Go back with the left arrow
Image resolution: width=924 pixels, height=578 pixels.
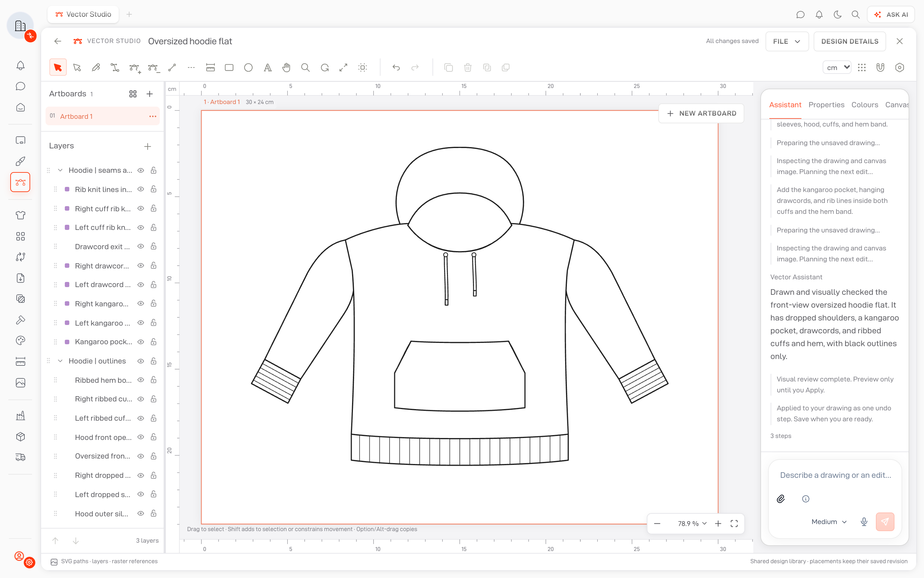(x=58, y=41)
